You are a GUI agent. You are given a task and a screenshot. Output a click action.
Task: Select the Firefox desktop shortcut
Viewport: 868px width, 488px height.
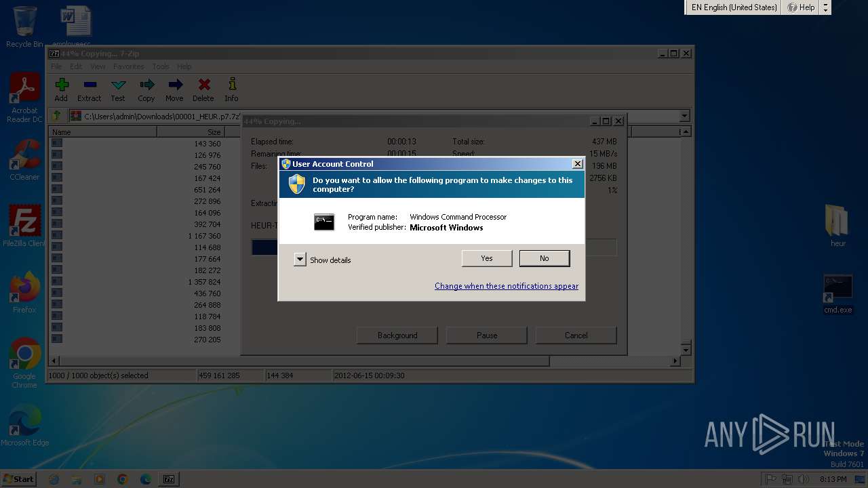coord(24,293)
